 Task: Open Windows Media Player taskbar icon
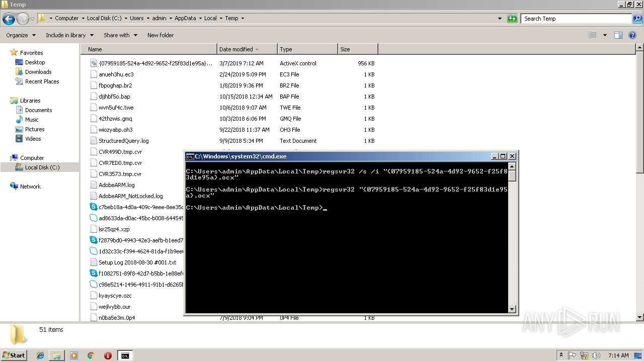pyautogui.click(x=74, y=355)
